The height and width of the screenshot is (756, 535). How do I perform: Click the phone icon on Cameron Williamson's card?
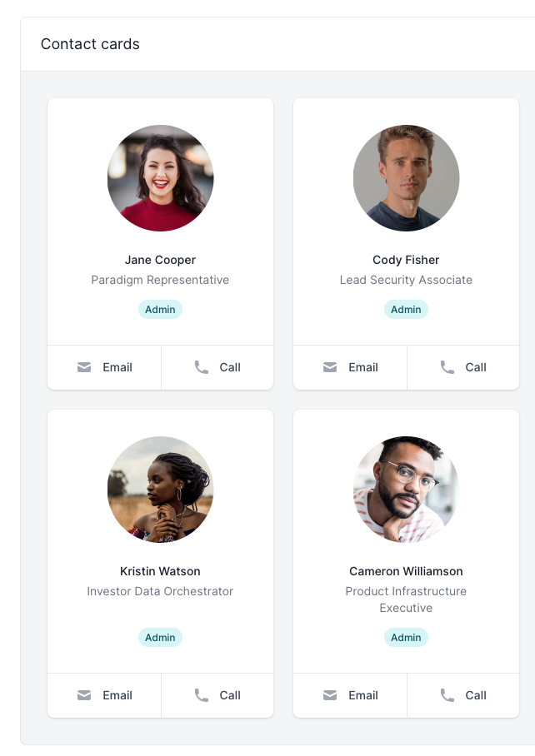(446, 695)
